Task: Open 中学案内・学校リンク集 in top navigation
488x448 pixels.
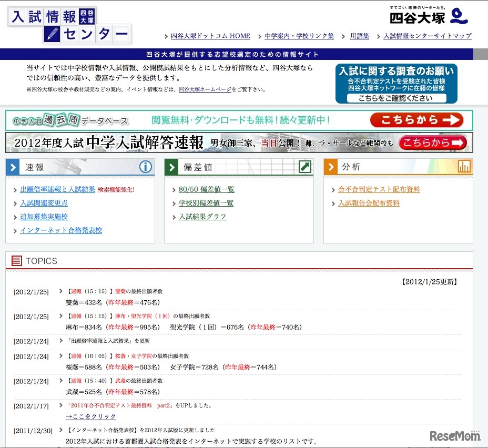Action: point(299,36)
